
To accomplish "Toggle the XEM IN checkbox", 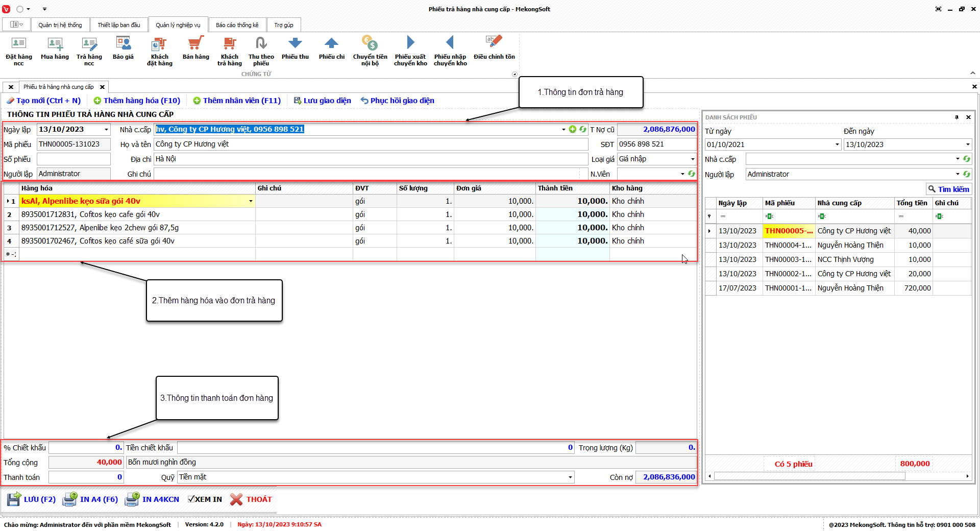I will pyautogui.click(x=191, y=499).
